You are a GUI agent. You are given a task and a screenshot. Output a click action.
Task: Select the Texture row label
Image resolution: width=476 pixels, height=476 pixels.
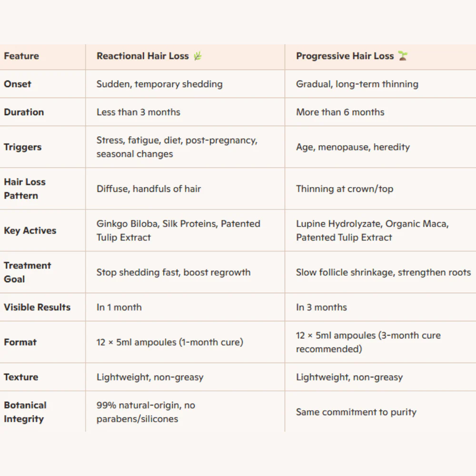pos(21,377)
